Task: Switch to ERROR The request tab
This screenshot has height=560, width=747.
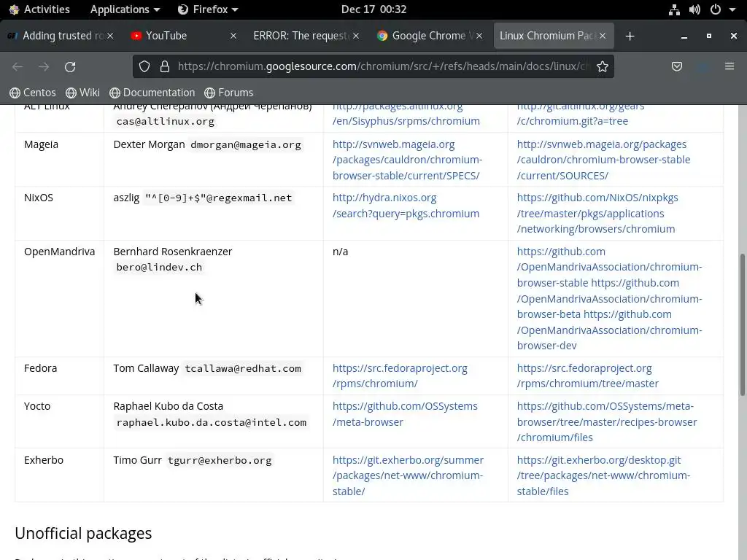Action: click(x=306, y=36)
